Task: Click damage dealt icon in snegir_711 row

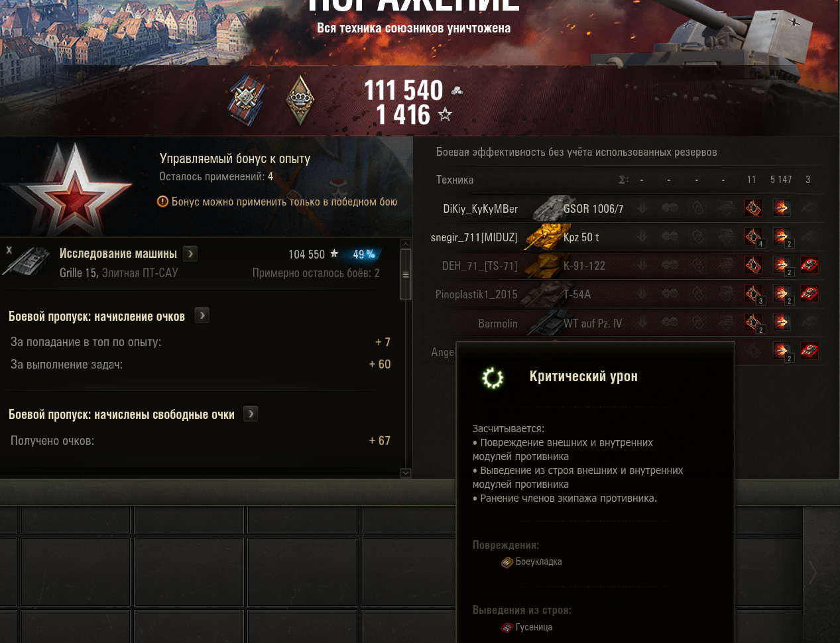Action: pyautogui.click(x=782, y=237)
